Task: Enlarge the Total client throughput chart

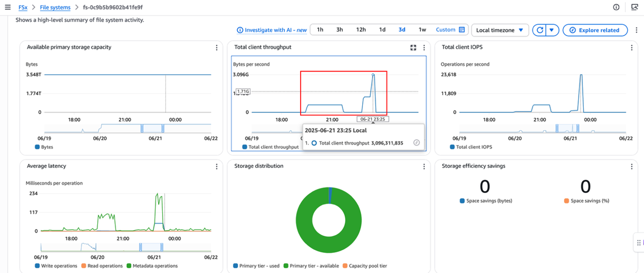Action: point(413,47)
